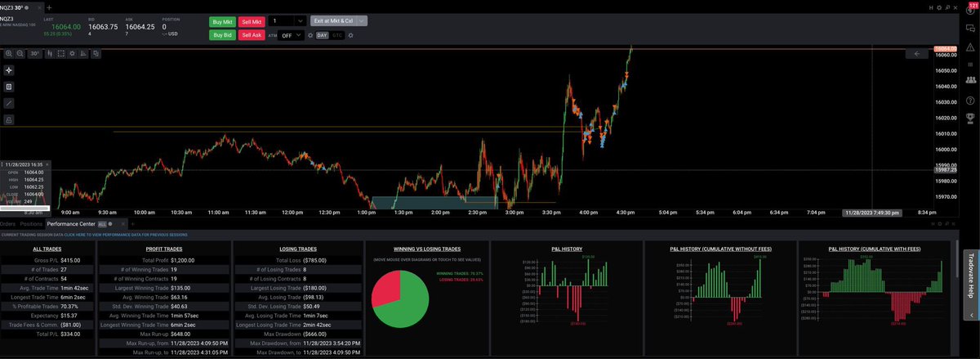Pin the module with the pin icon
This screenshot has height=359, width=980.
coord(947,7)
